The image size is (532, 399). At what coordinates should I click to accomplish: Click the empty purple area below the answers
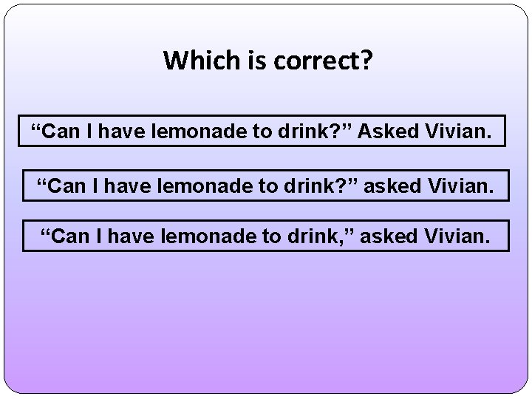[x=266, y=325]
